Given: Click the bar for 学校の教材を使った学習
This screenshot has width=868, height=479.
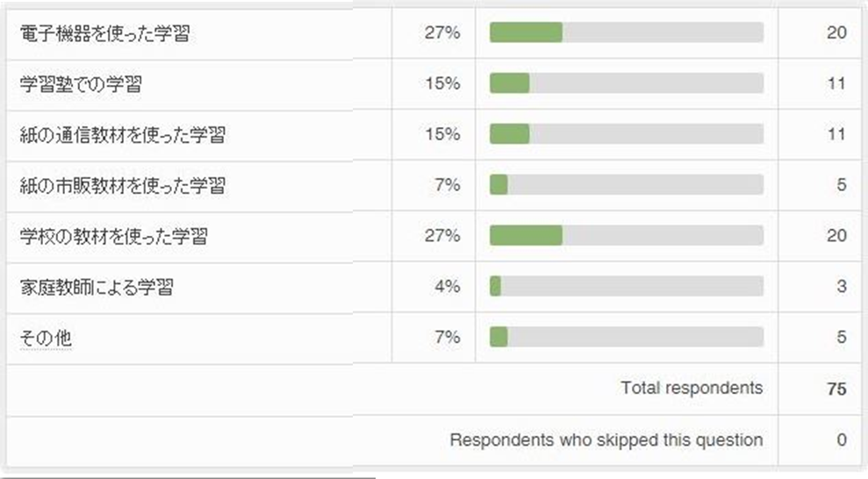Looking at the screenshot, I should [x=626, y=235].
